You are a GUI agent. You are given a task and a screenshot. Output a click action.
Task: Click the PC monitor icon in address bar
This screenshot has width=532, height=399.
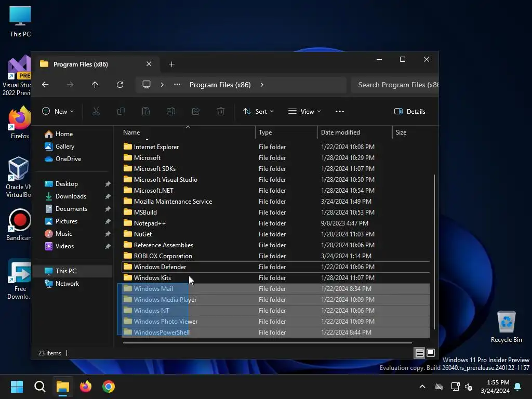(x=146, y=85)
